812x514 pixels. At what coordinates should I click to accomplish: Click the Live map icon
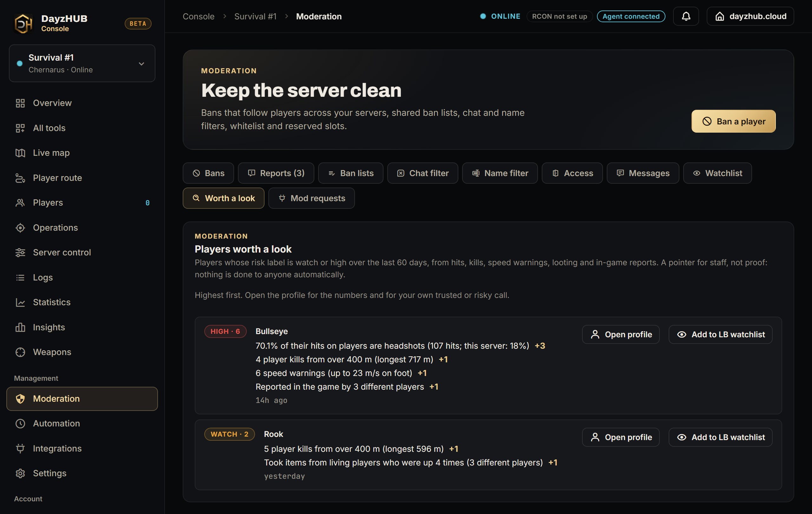20,153
